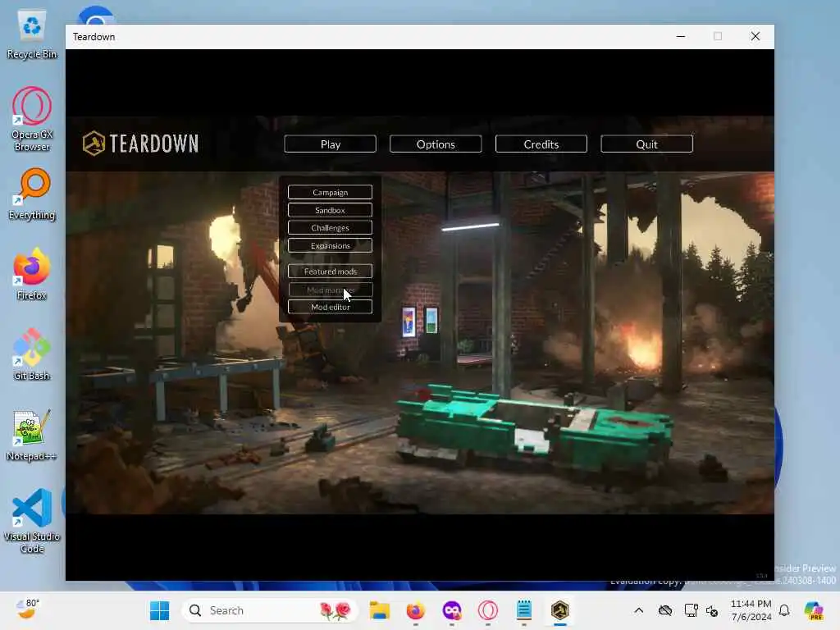Viewport: 840px width, 630px height.
Task: Open File Explorer from the taskbar
Action: [379, 610]
